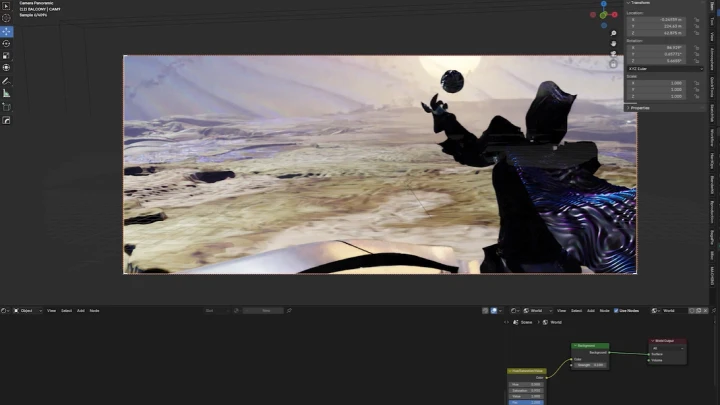Open Select menu in left node editor
Viewport: 720px width, 405px height.
[67, 311]
